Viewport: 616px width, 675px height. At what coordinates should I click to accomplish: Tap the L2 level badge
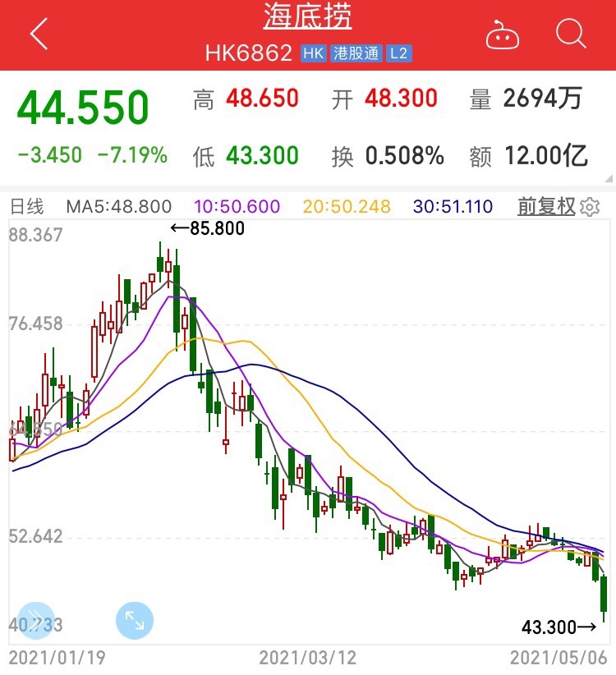click(x=398, y=54)
